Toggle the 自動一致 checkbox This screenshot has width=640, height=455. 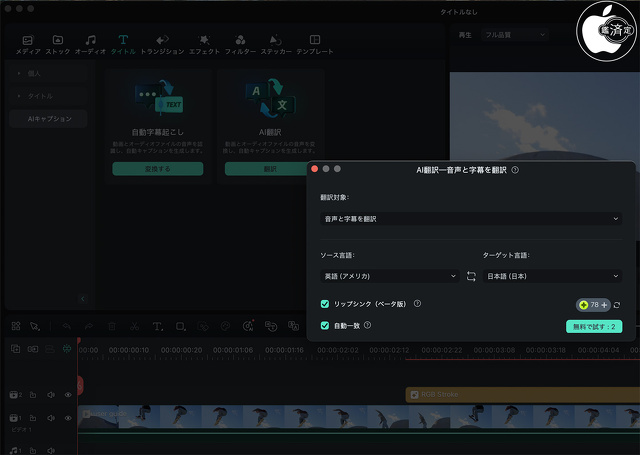[325, 326]
